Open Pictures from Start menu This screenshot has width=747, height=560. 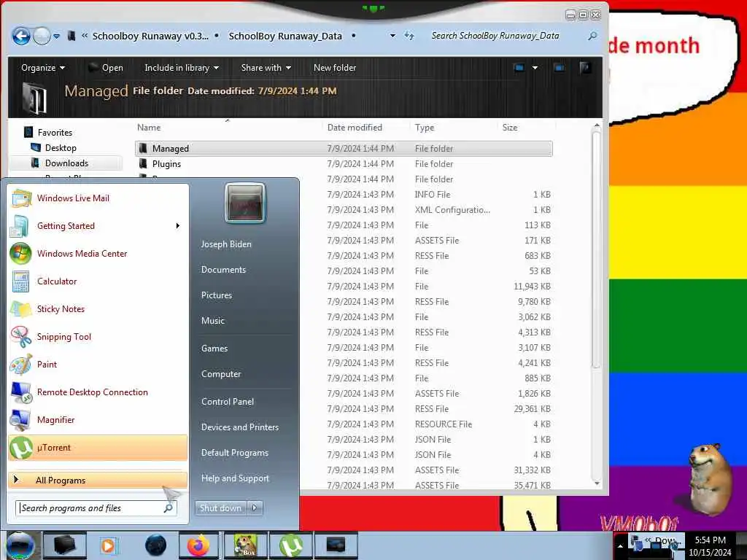tap(217, 295)
